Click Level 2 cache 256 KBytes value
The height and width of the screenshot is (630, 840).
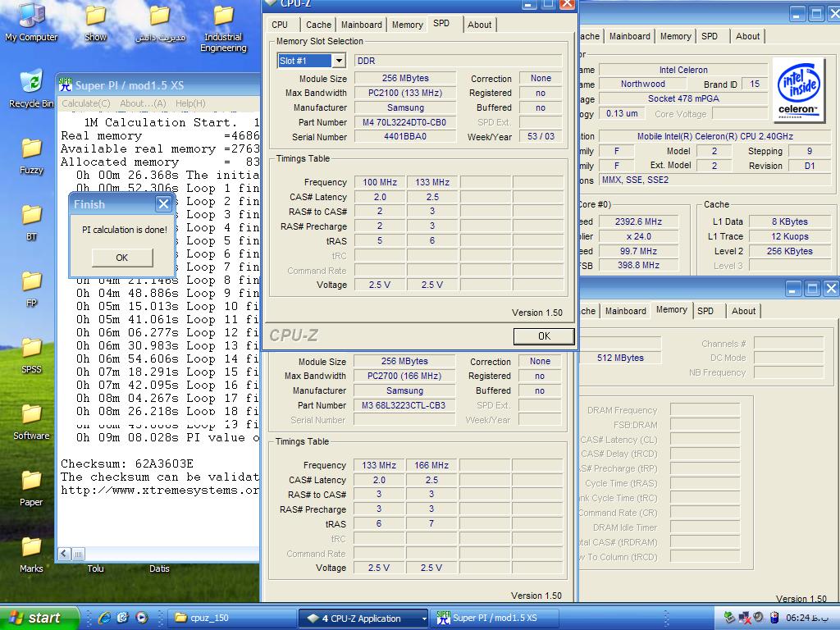(x=789, y=251)
